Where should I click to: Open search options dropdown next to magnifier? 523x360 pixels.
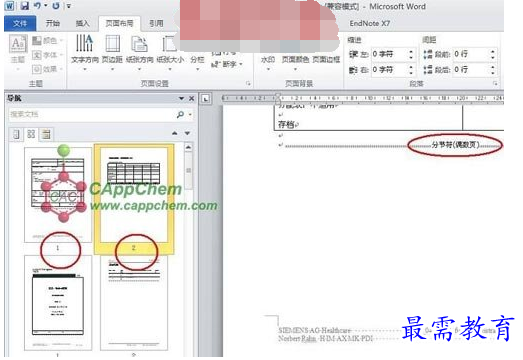tap(190, 114)
